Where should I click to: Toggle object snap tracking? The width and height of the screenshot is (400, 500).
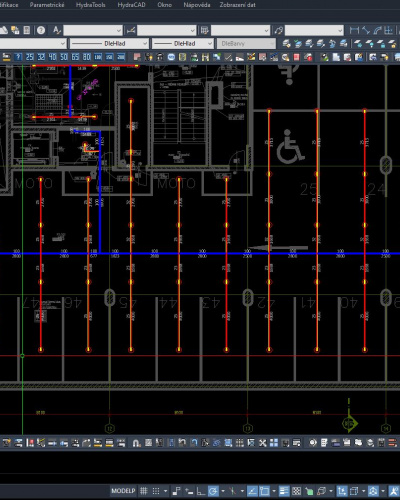click(x=252, y=491)
